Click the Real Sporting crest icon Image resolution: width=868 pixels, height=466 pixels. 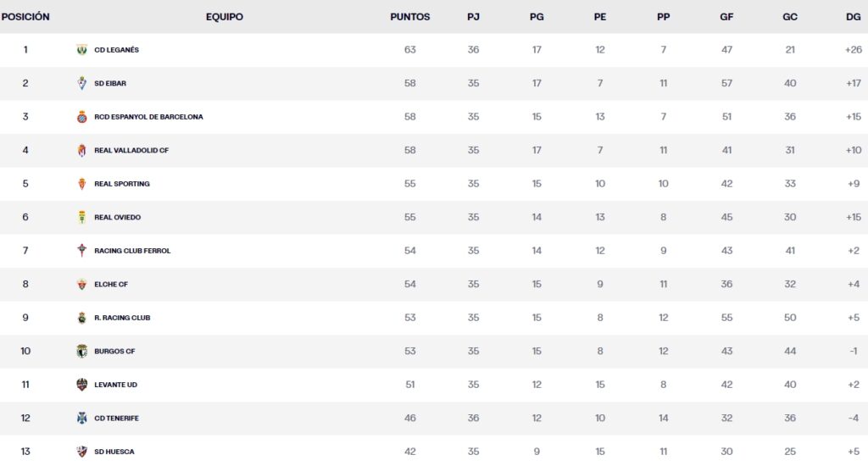[82, 184]
